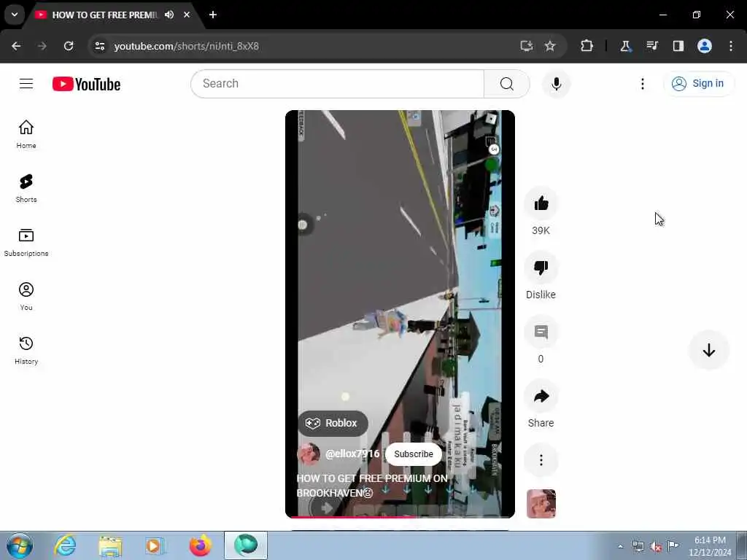Go back in the browser
The width and height of the screenshot is (747, 560).
16,46
